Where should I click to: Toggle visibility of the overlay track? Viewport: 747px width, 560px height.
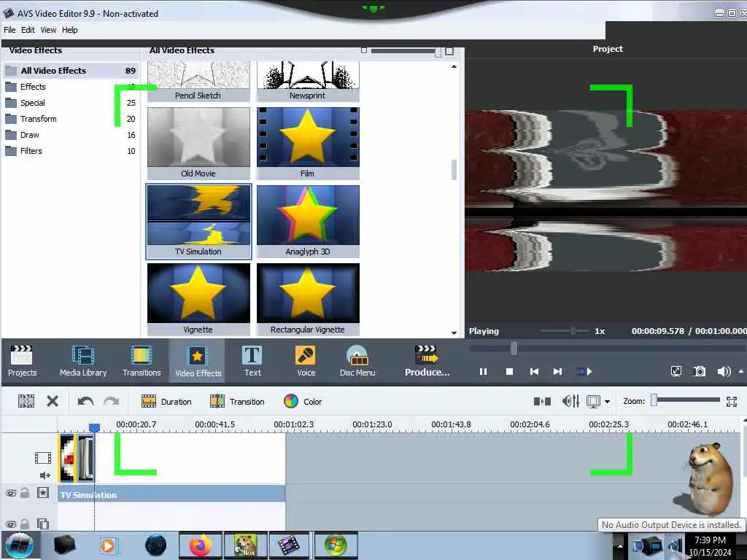(10, 524)
